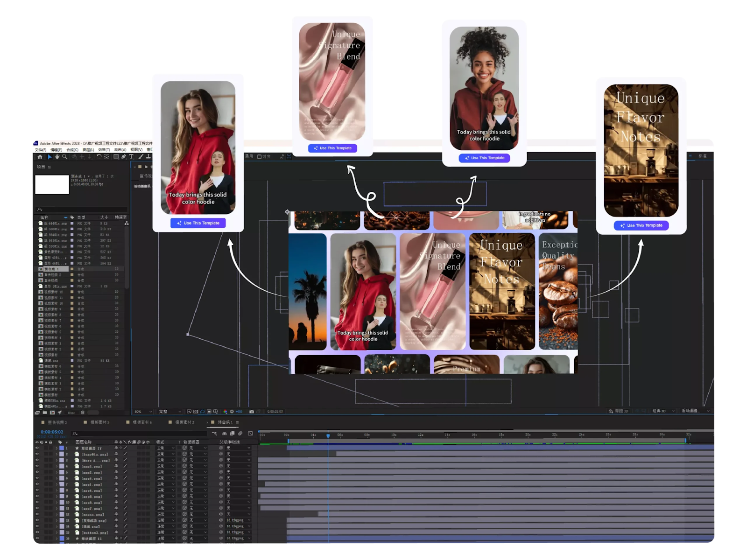Click the white composition thumbnail in Project panel
The image size is (747, 560).
(52, 185)
